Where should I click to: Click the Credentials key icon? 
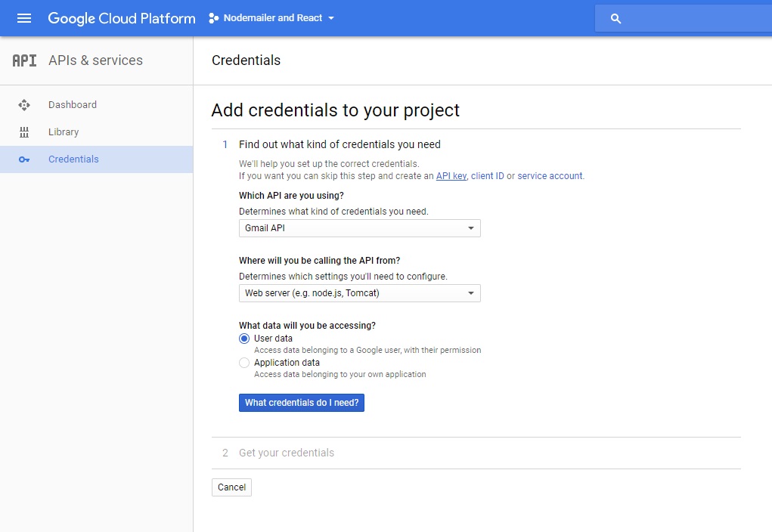[24, 159]
